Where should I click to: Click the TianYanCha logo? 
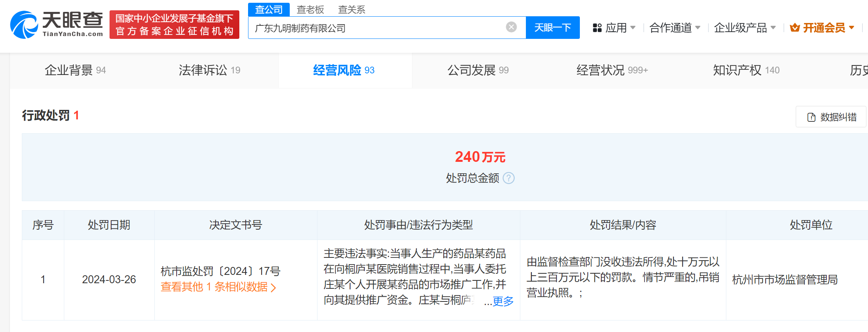[56, 25]
